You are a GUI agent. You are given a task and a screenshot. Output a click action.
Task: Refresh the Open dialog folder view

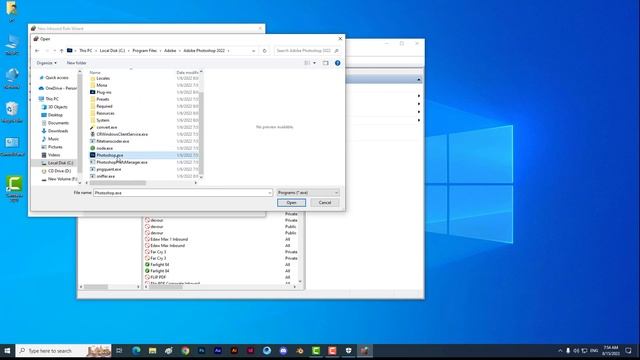tap(264, 51)
